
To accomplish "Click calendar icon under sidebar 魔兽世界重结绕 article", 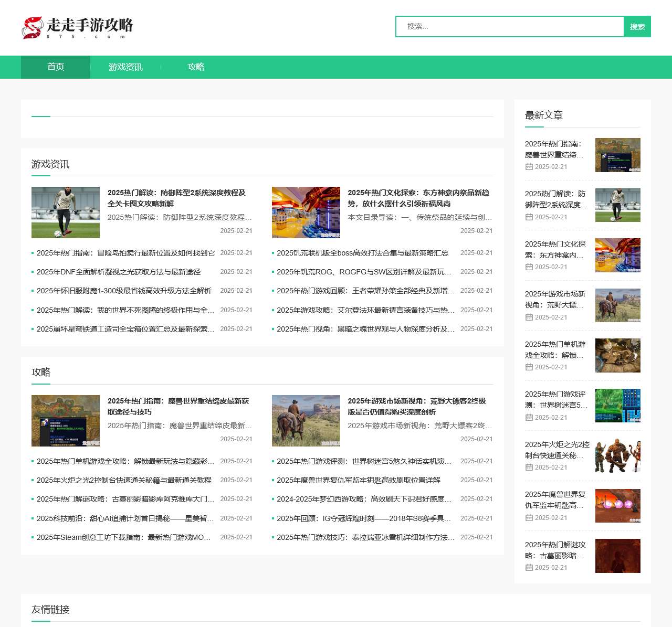I will [529, 167].
